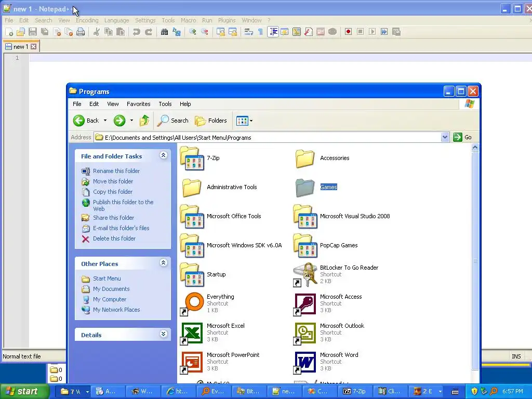Create a new file in Notepad++ toolbar
Image resolution: width=532 pixels, height=399 pixels.
9,32
